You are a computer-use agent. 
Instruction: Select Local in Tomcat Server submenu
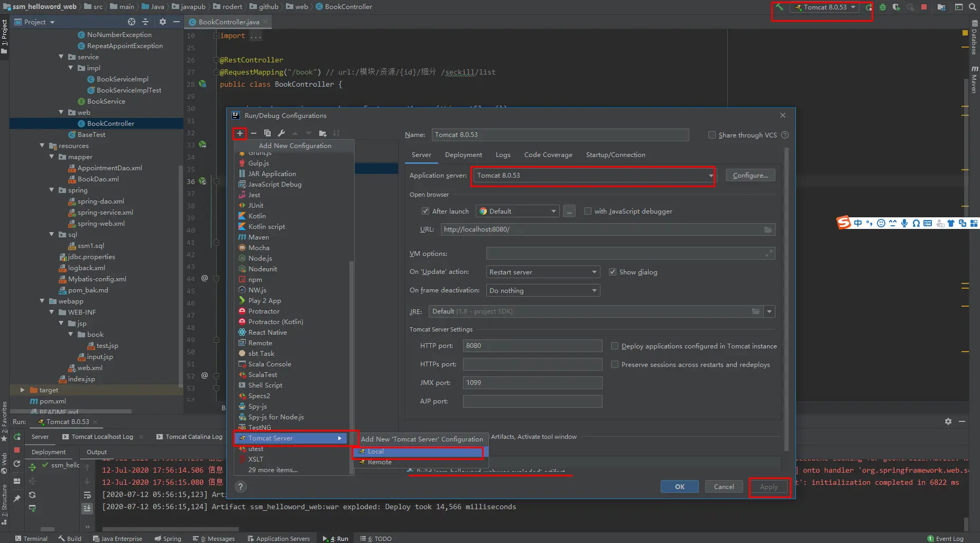pos(376,452)
